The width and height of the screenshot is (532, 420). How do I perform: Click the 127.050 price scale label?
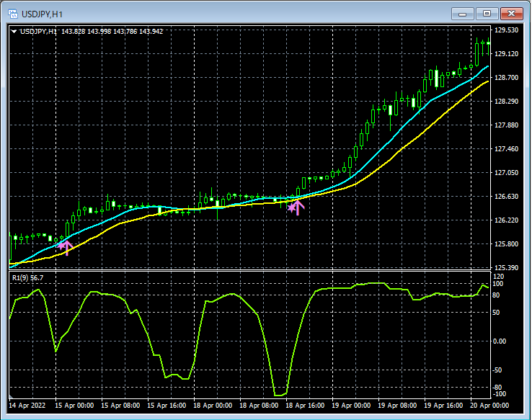506,173
